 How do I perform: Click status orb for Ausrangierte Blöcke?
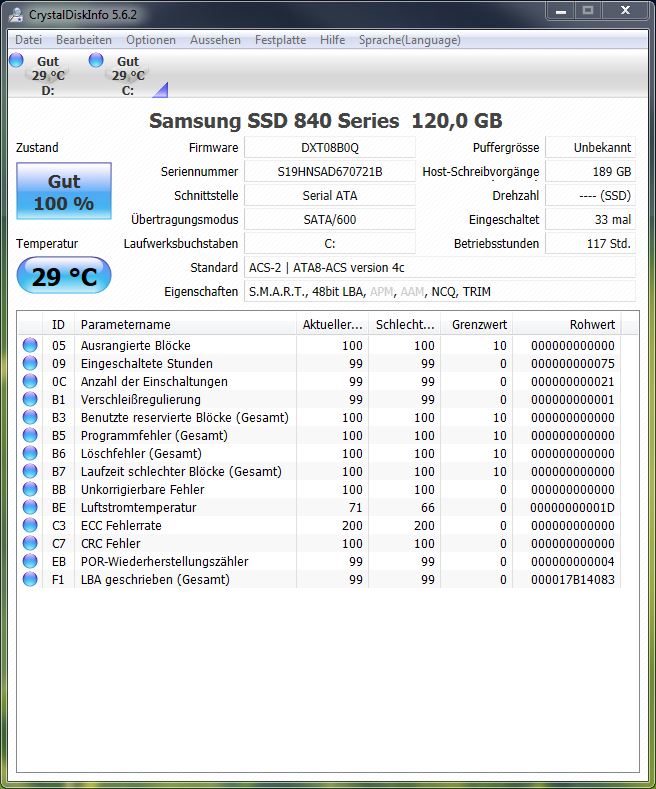tap(30, 345)
